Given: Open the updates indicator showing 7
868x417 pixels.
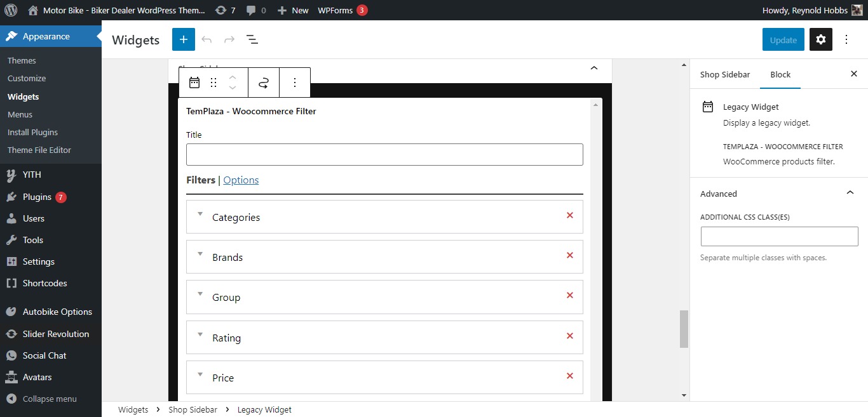Looking at the screenshot, I should click(x=226, y=10).
